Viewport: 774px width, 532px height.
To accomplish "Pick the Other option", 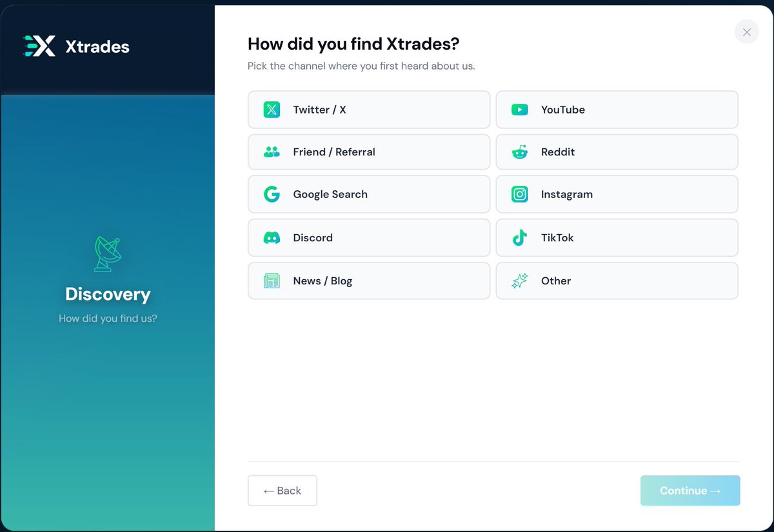I will tap(617, 281).
